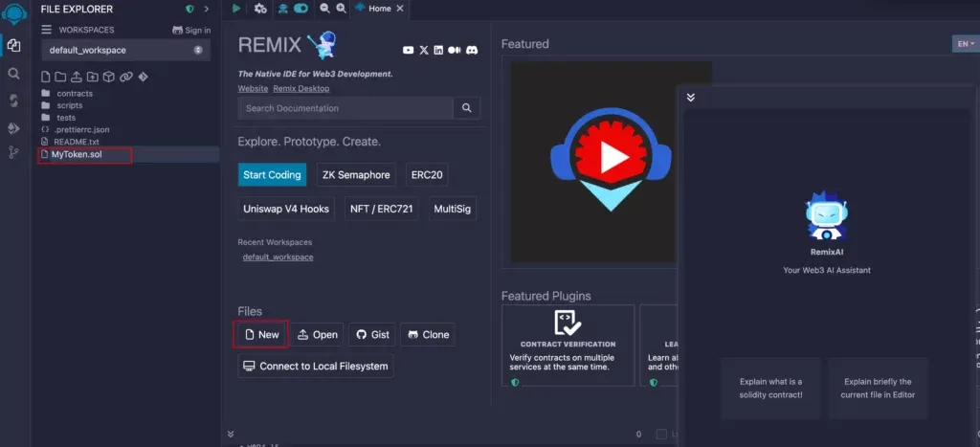Open the Search in files sidebar icon

coord(13,74)
